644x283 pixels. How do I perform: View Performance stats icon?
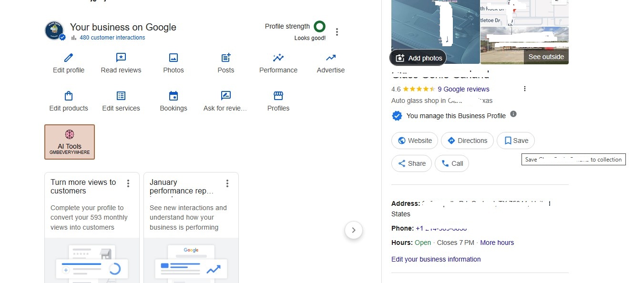click(x=278, y=58)
